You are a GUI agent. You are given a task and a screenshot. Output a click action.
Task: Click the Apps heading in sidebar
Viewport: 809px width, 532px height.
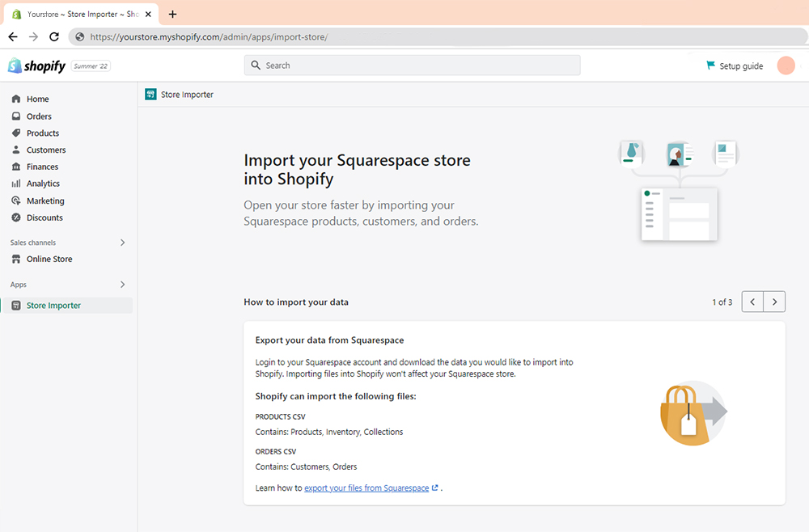click(18, 285)
